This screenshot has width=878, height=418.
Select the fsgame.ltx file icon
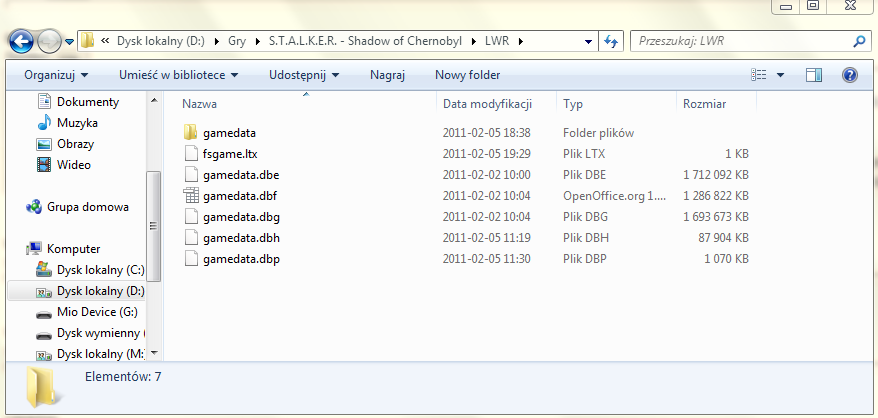tap(191, 154)
